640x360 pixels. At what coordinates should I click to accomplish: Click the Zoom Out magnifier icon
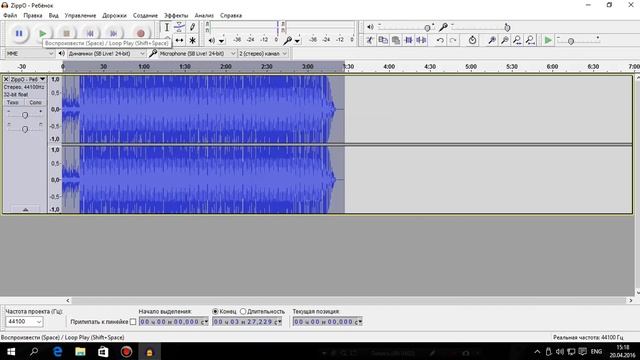(504, 40)
